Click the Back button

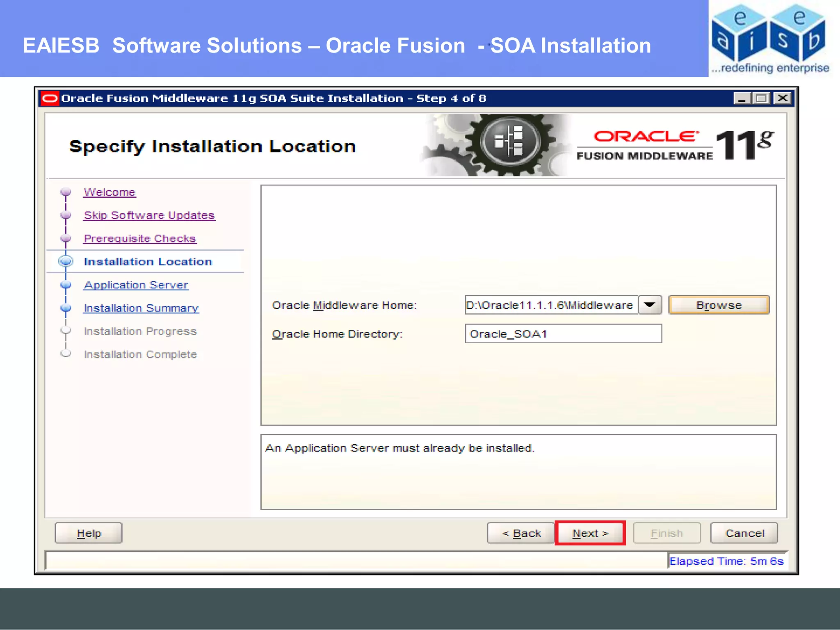pos(521,533)
